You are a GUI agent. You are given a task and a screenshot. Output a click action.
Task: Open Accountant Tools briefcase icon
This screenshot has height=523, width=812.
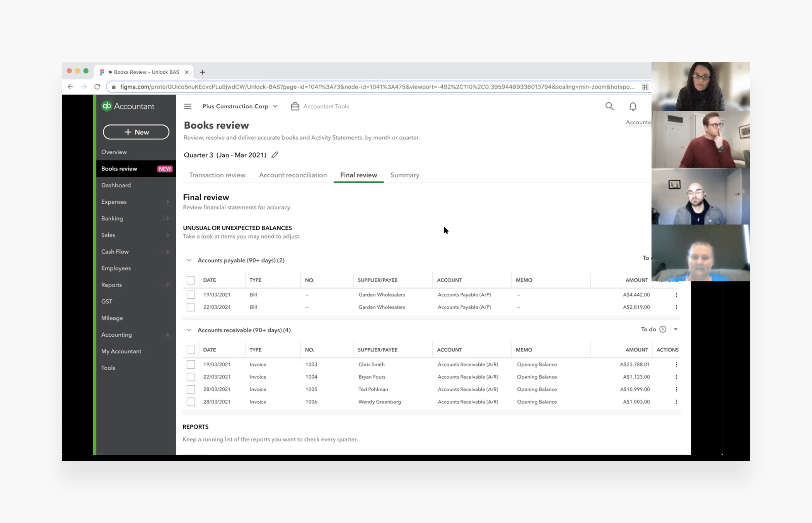click(x=295, y=106)
